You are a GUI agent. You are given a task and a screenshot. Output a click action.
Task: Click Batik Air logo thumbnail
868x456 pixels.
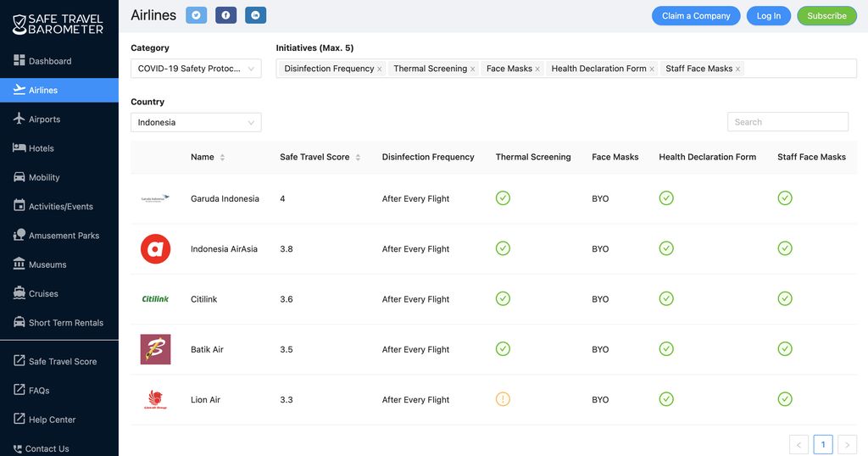pyautogui.click(x=155, y=349)
